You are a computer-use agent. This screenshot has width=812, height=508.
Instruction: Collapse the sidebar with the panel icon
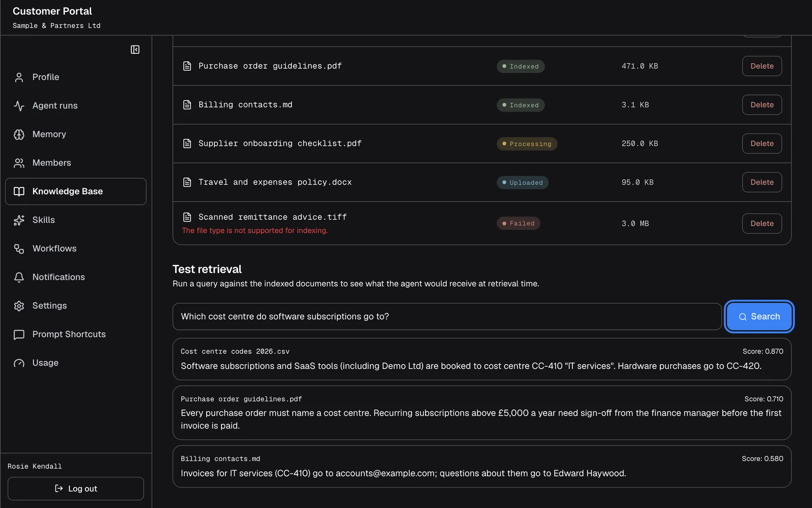click(x=135, y=50)
